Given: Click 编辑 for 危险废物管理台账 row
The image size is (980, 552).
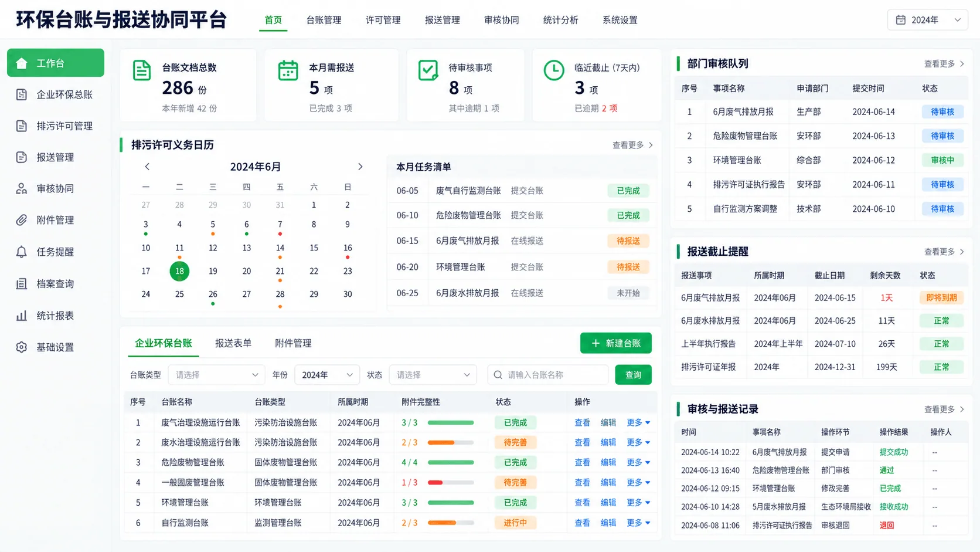Looking at the screenshot, I should click(x=608, y=462).
